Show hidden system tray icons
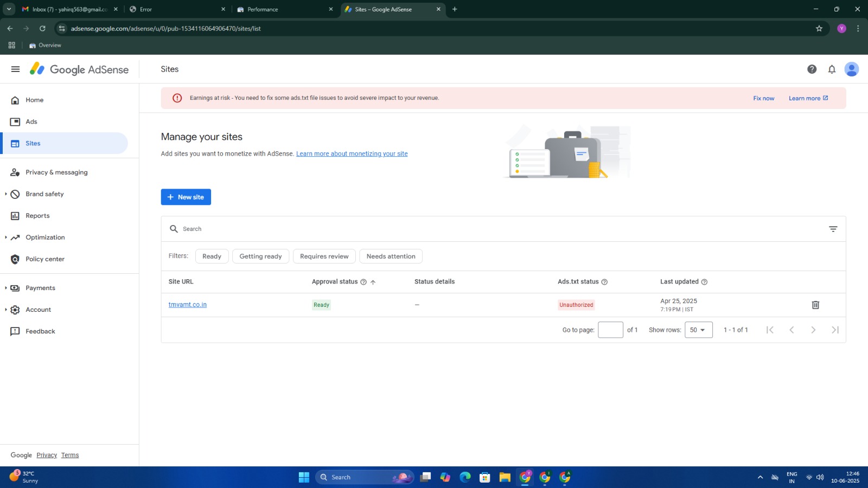The image size is (868, 488). 760,477
